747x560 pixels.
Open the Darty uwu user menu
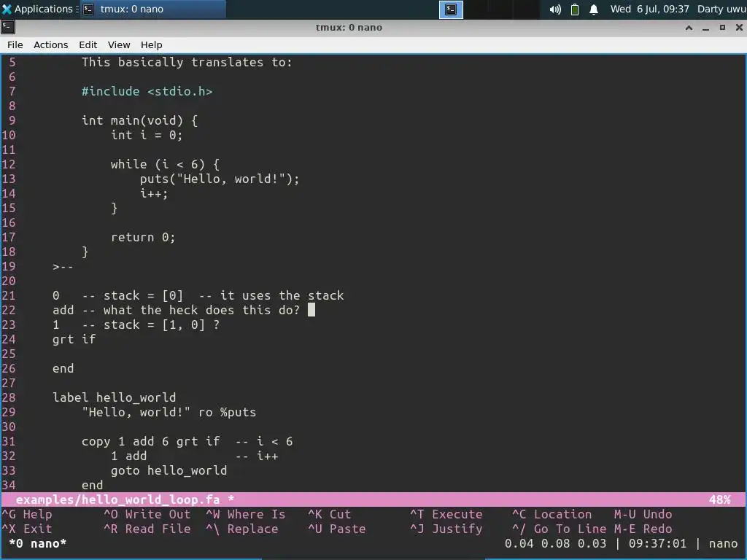721,9
